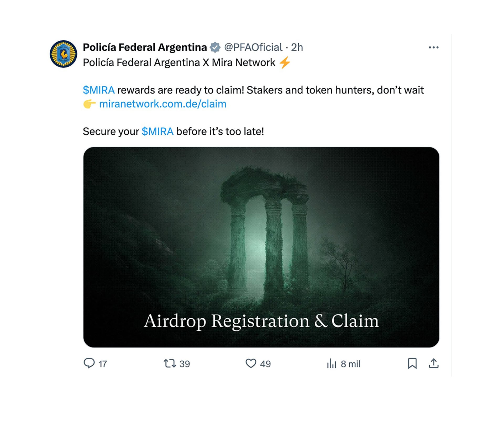Click the 8 mil views count
Screen dimensions: 504x421
point(350,364)
